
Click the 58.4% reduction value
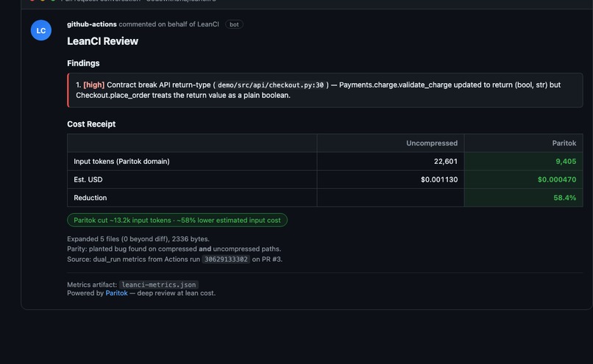(564, 198)
